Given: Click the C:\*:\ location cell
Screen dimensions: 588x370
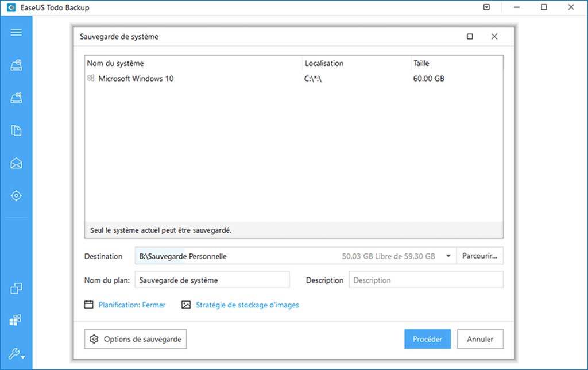Looking at the screenshot, I should (313, 79).
